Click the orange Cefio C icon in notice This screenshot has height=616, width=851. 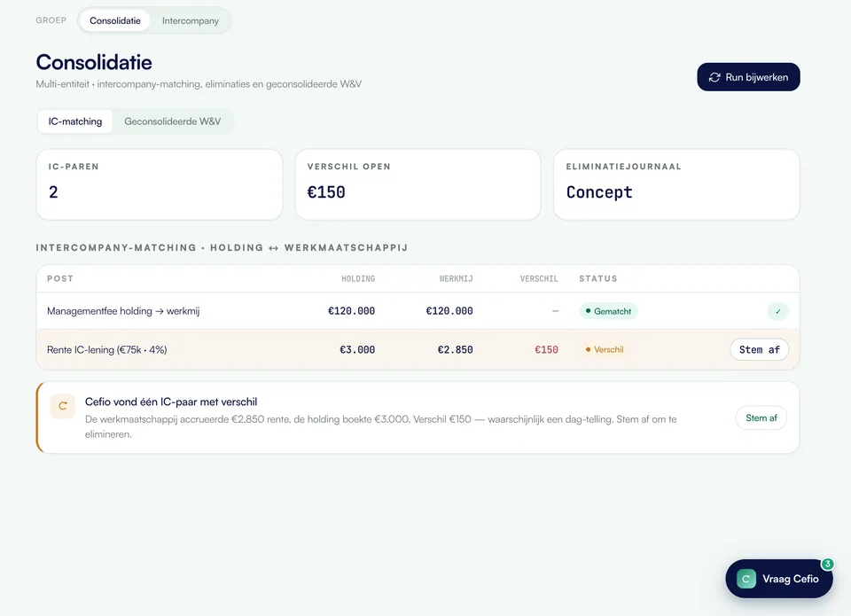[62, 406]
